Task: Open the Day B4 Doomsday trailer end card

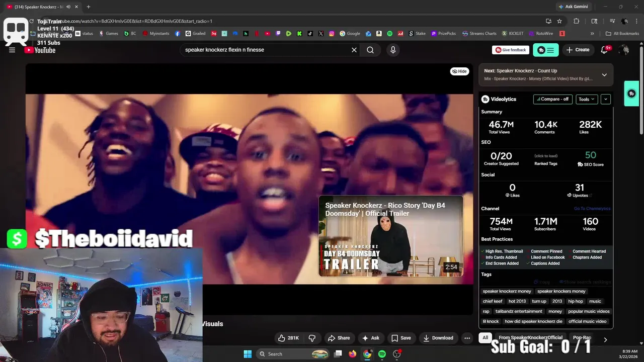Action: (390, 236)
